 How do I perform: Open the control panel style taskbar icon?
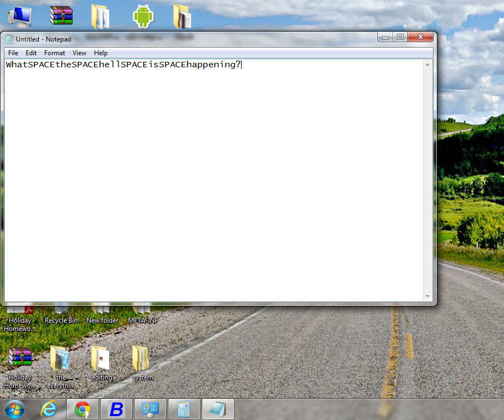coord(150,410)
